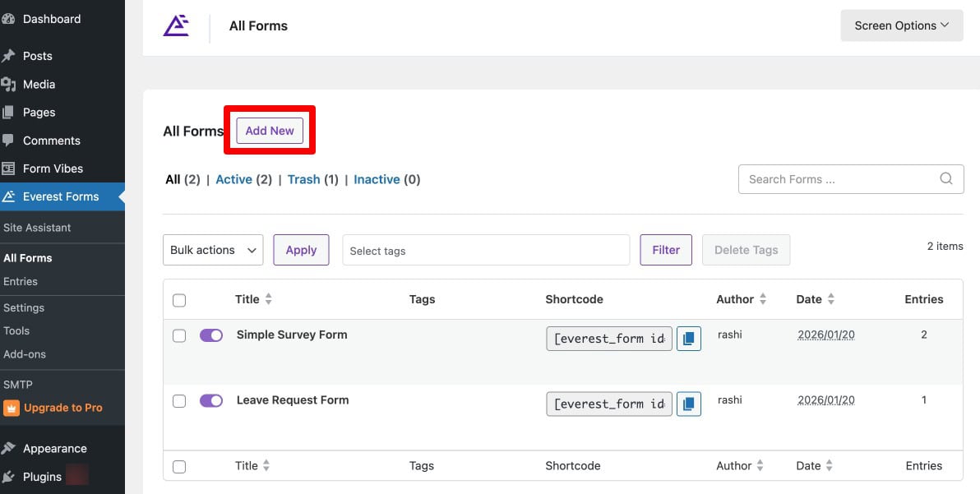Open the Bulk actions dropdown
The image size is (980, 494).
coord(213,250)
